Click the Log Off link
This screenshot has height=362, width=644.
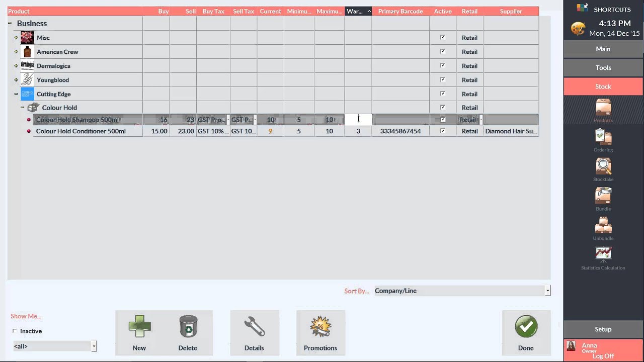pos(603,356)
